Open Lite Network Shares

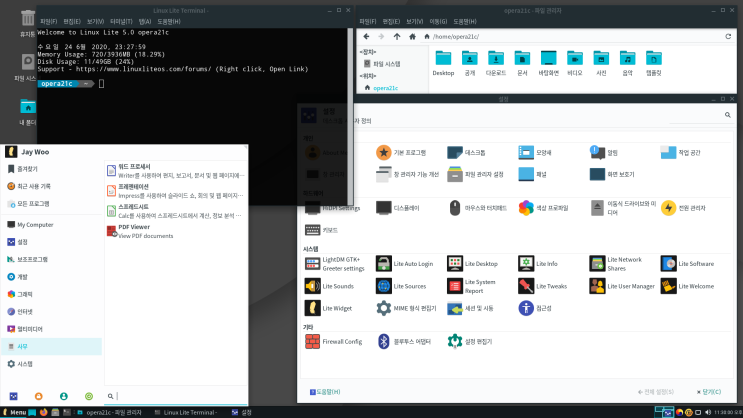(616, 264)
